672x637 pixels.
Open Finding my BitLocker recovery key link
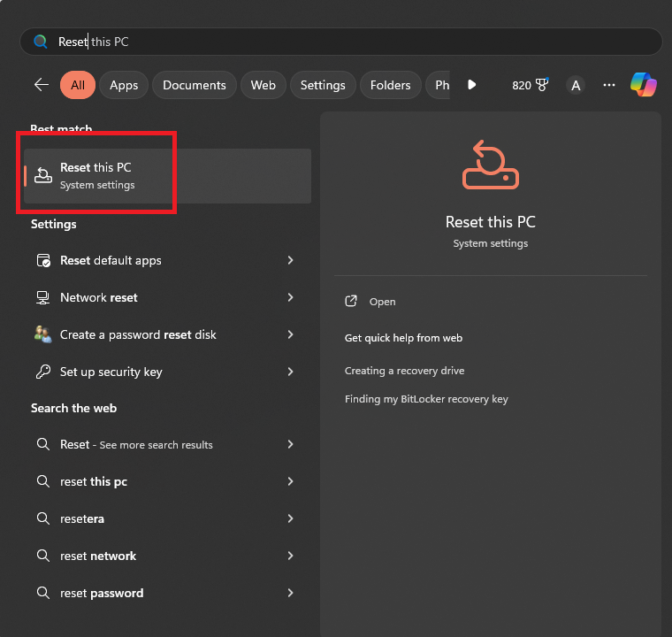[x=426, y=399]
